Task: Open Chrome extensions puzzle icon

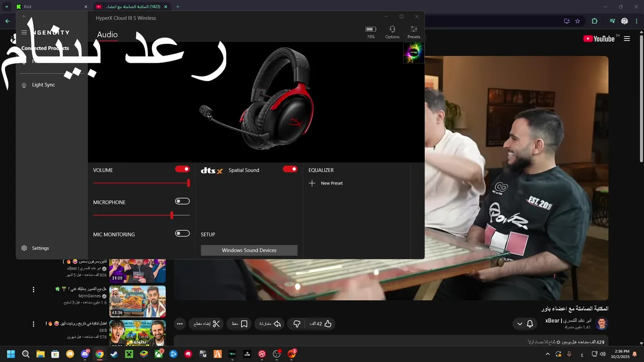Action: 595,21
